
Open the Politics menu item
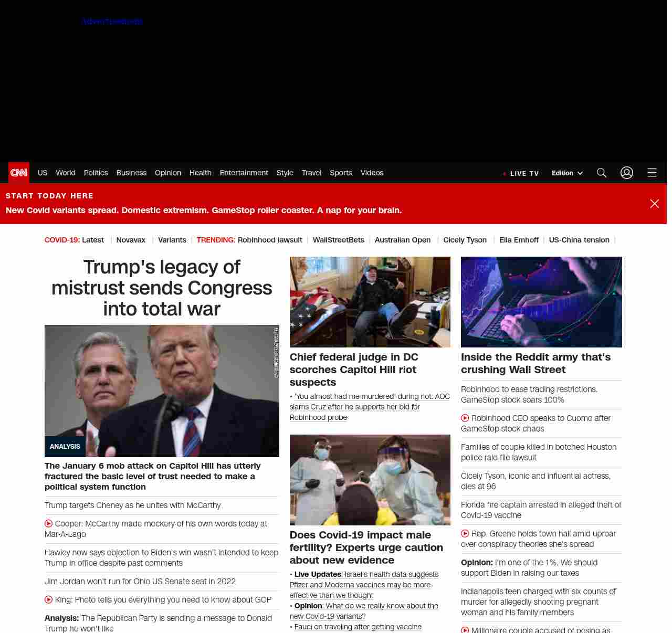click(x=96, y=173)
